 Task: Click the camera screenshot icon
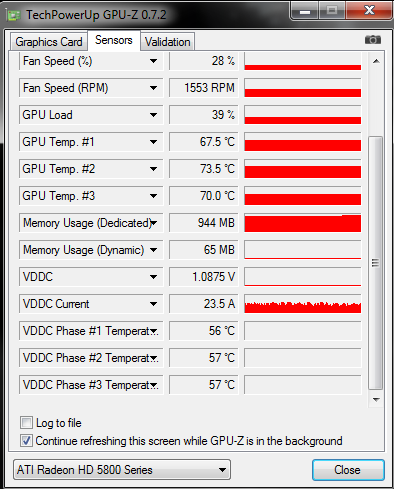(373, 40)
